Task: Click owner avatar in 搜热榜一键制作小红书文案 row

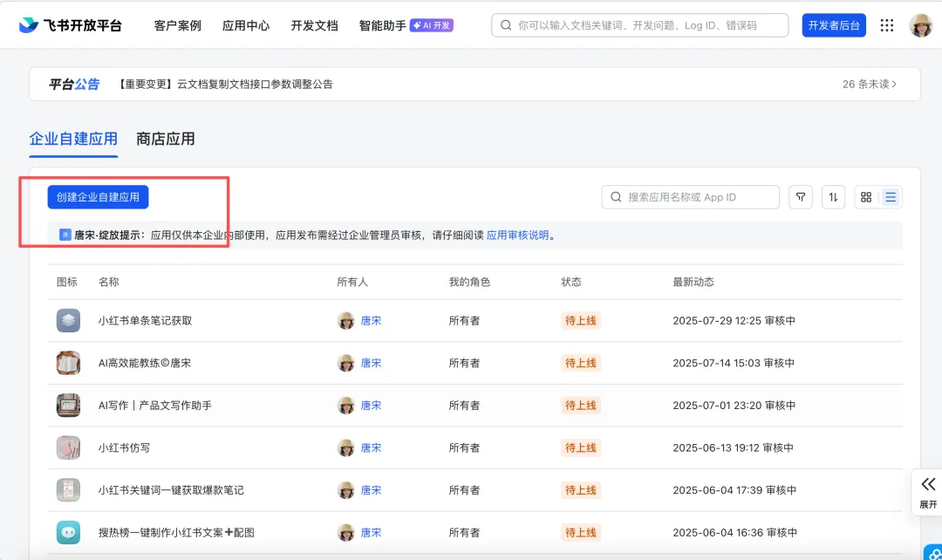Action: click(x=346, y=532)
